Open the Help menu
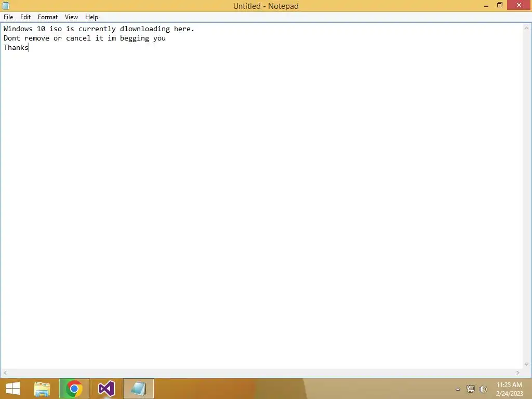 [91, 17]
